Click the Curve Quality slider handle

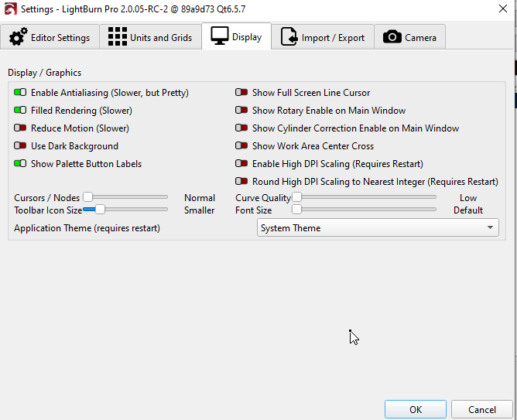tap(296, 198)
